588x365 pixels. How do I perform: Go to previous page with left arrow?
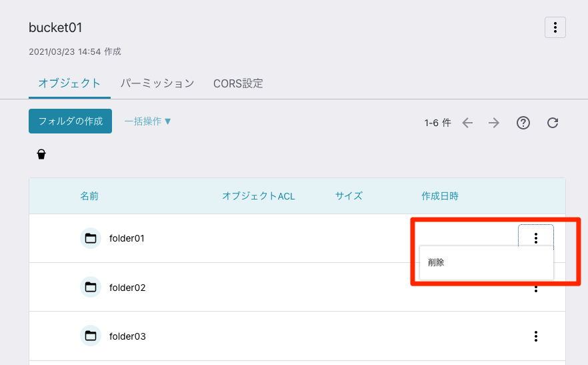pos(467,123)
